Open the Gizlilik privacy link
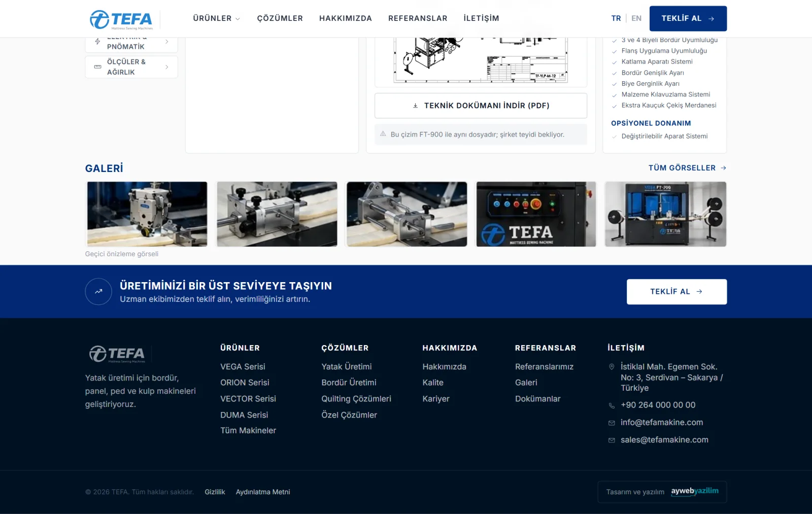Screen dimensions: 812x514 point(215,492)
